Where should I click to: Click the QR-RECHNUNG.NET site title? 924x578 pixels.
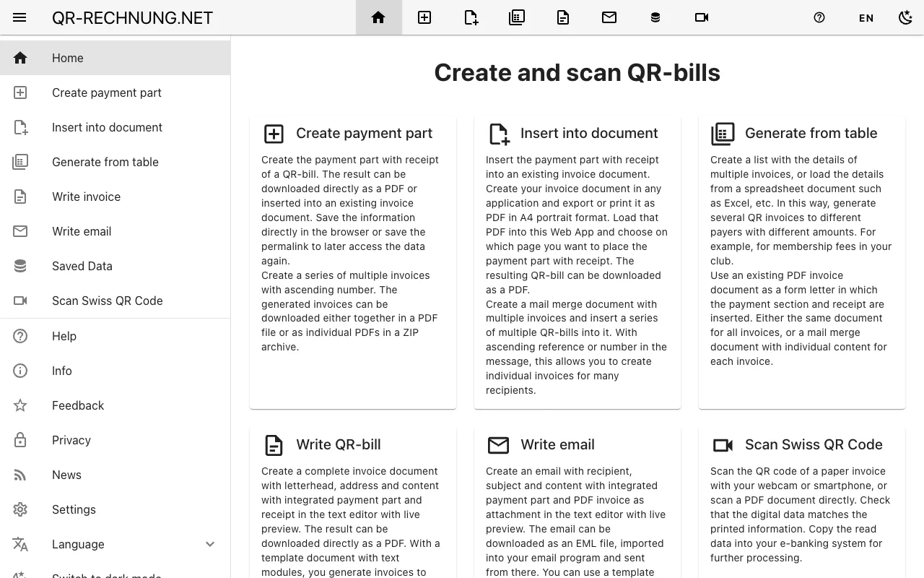(x=132, y=18)
